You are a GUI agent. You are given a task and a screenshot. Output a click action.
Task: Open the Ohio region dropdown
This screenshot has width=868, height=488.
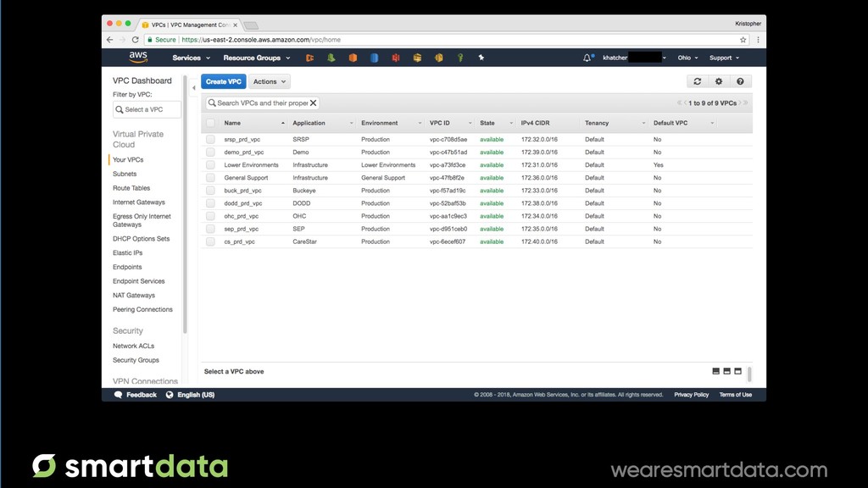click(x=687, y=58)
